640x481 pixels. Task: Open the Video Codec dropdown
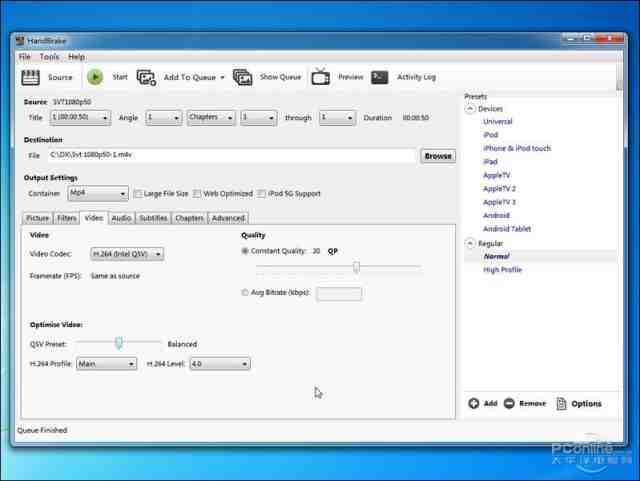[127, 254]
